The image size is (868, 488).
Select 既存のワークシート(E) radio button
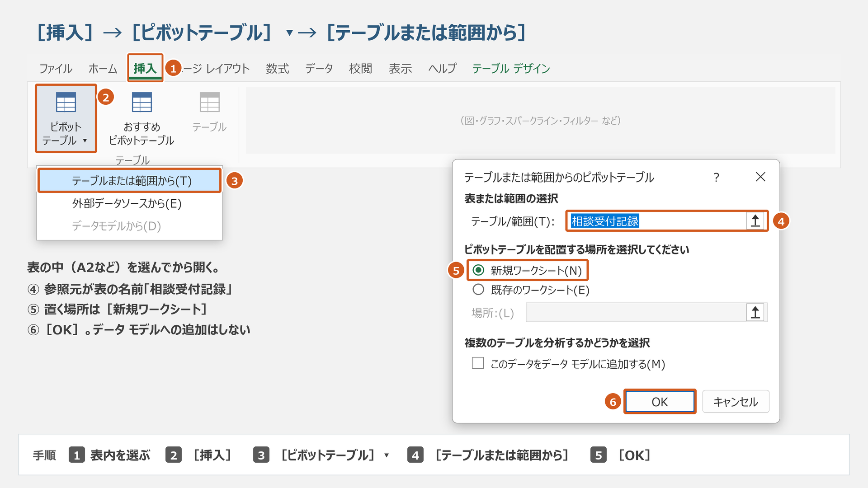pyautogui.click(x=478, y=290)
